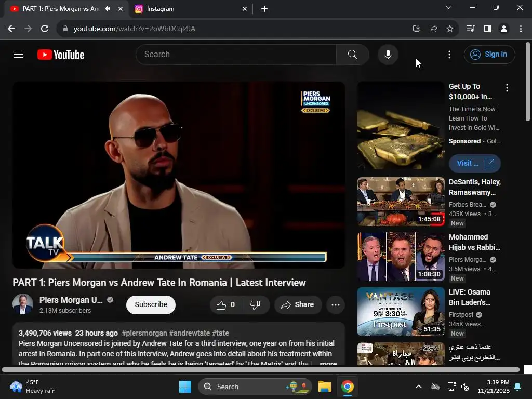This screenshot has width=532, height=399.
Task: Launch File Explorer from the taskbar
Action: (324, 387)
